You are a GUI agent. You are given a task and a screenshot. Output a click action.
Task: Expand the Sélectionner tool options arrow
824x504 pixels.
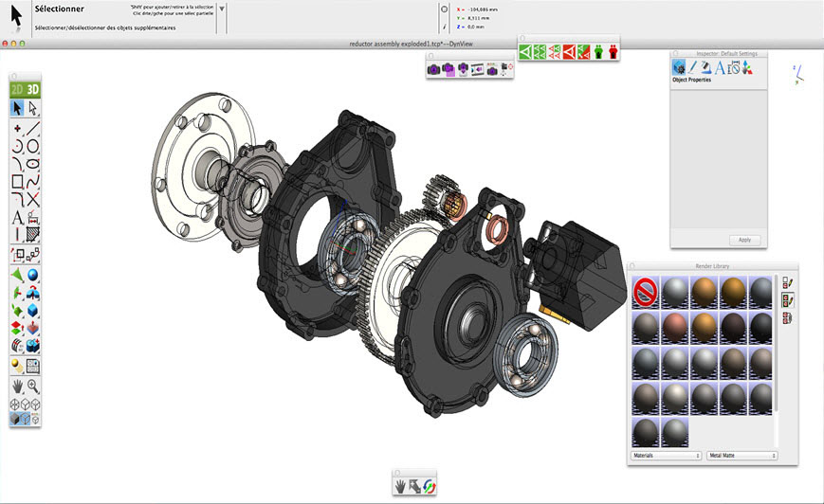222,9
